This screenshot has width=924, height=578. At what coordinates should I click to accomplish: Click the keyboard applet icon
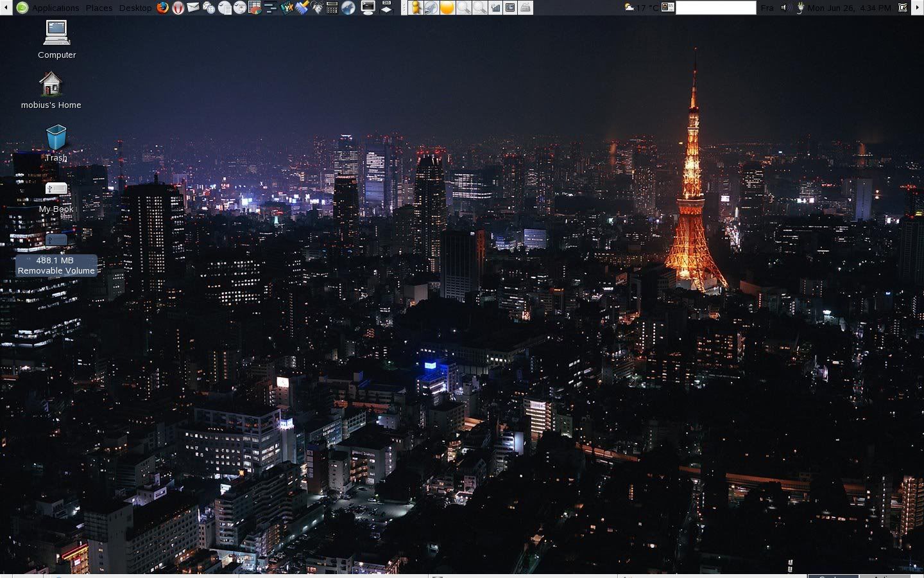pos(526,8)
